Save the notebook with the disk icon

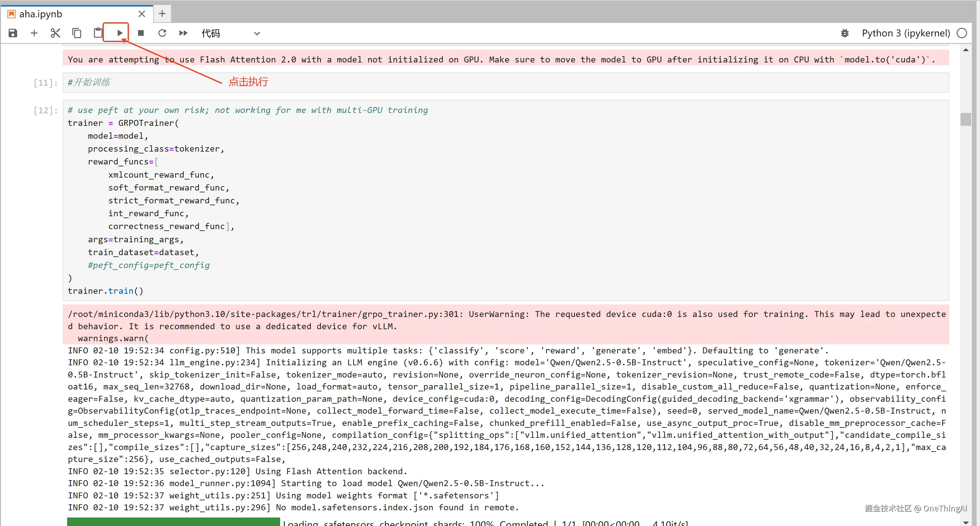point(13,33)
